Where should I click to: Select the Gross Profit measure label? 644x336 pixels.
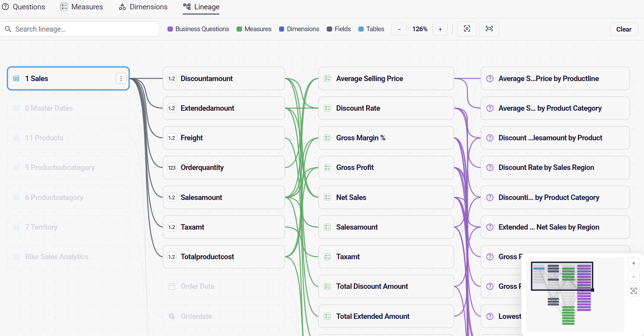pyautogui.click(x=355, y=168)
